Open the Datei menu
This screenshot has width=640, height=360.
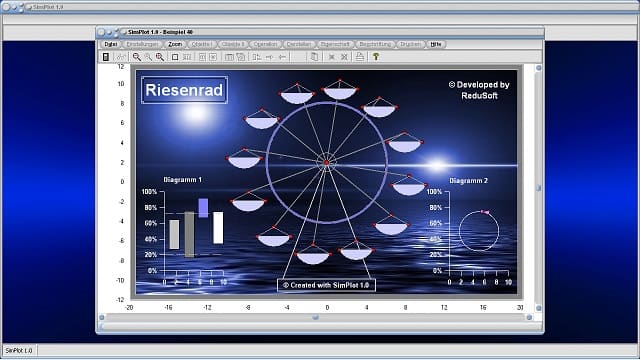click(111, 44)
